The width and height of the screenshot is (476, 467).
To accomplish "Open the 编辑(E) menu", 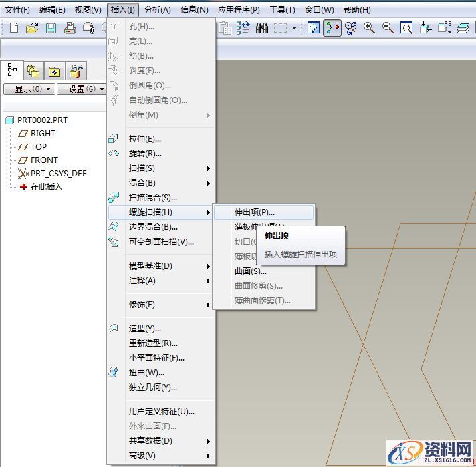I will point(52,10).
